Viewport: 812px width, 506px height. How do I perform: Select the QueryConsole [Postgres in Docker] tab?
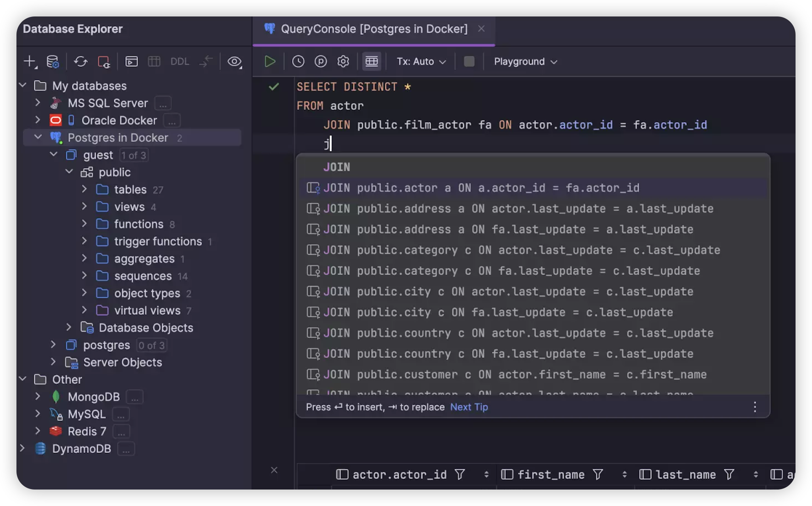(374, 29)
